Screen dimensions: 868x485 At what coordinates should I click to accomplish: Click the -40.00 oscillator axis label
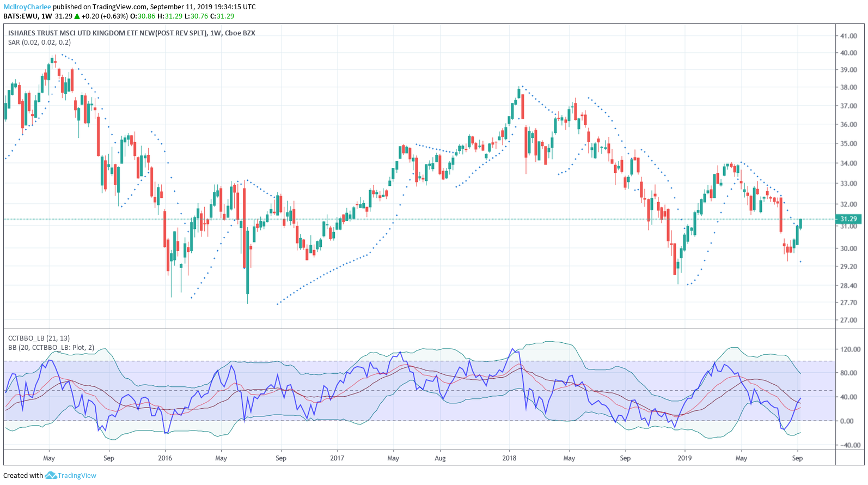(850, 445)
